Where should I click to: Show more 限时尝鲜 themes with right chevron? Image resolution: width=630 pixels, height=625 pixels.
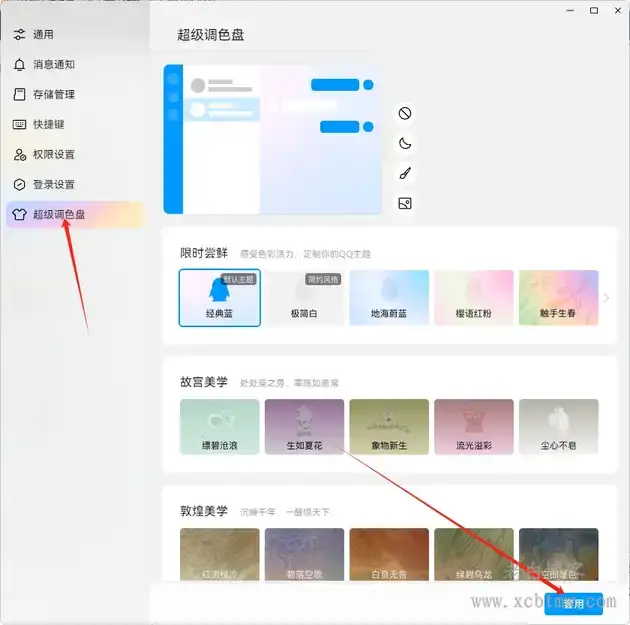coord(606,298)
